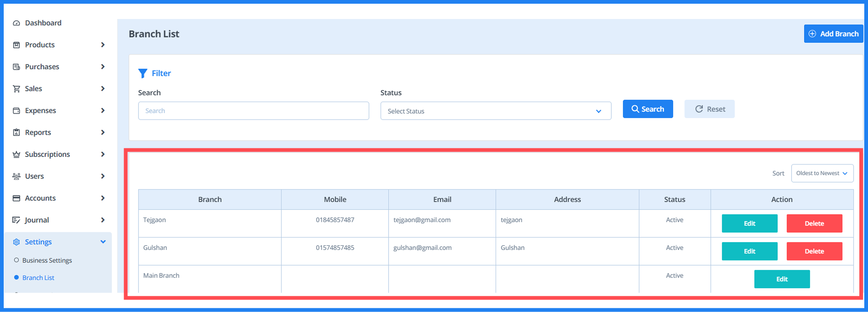Delete the Gulshan branch
The image size is (868, 312).
(x=814, y=251)
